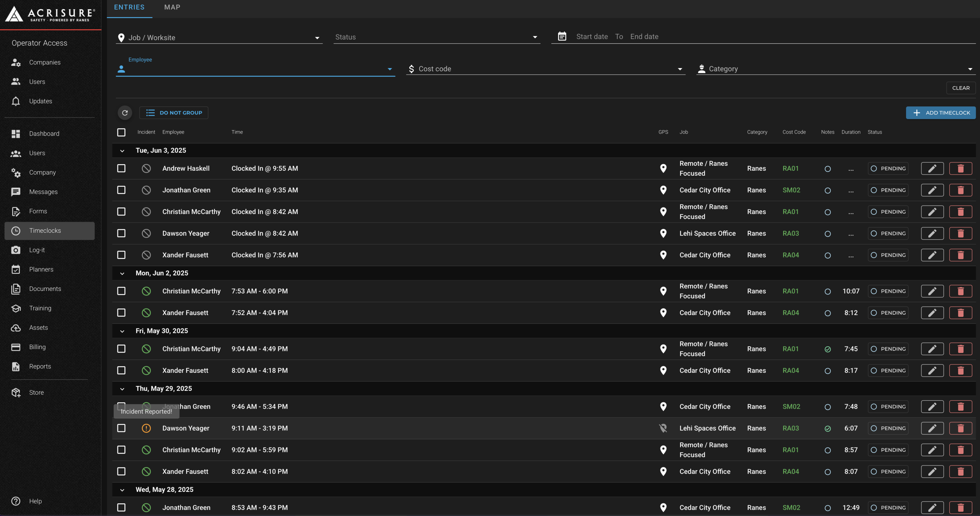Open Company settings menu item
This screenshot has width=980, height=516.
coord(50,173)
